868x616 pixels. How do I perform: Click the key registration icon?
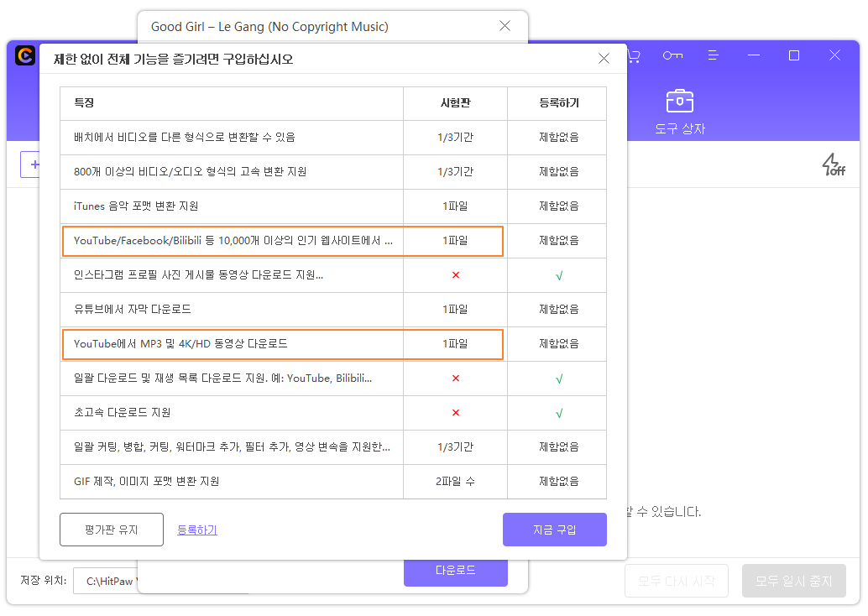(672, 55)
